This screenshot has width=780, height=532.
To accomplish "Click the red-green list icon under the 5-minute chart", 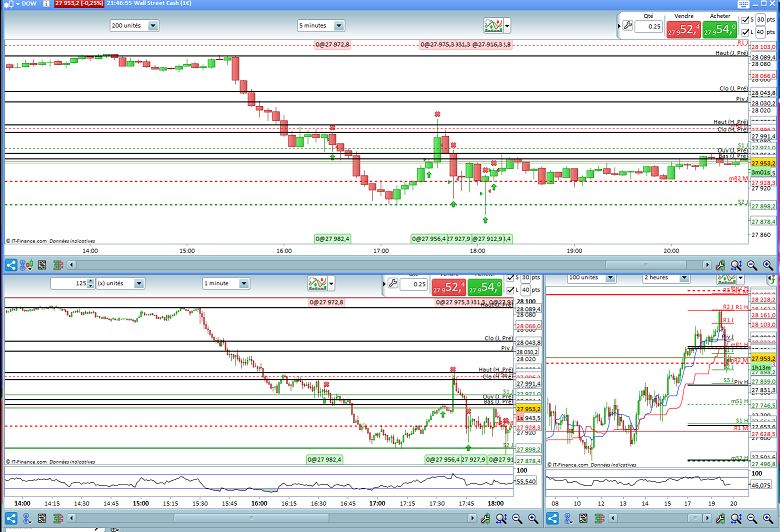I will coord(58,265).
